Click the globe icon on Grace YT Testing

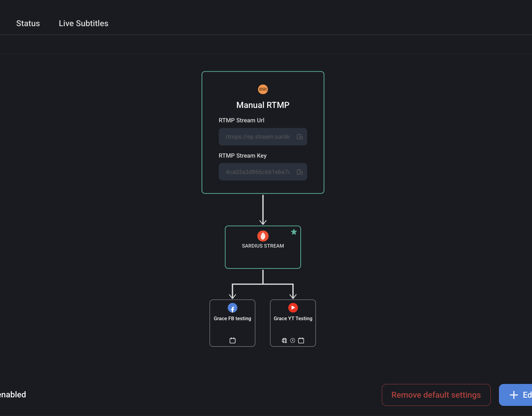[x=284, y=340]
